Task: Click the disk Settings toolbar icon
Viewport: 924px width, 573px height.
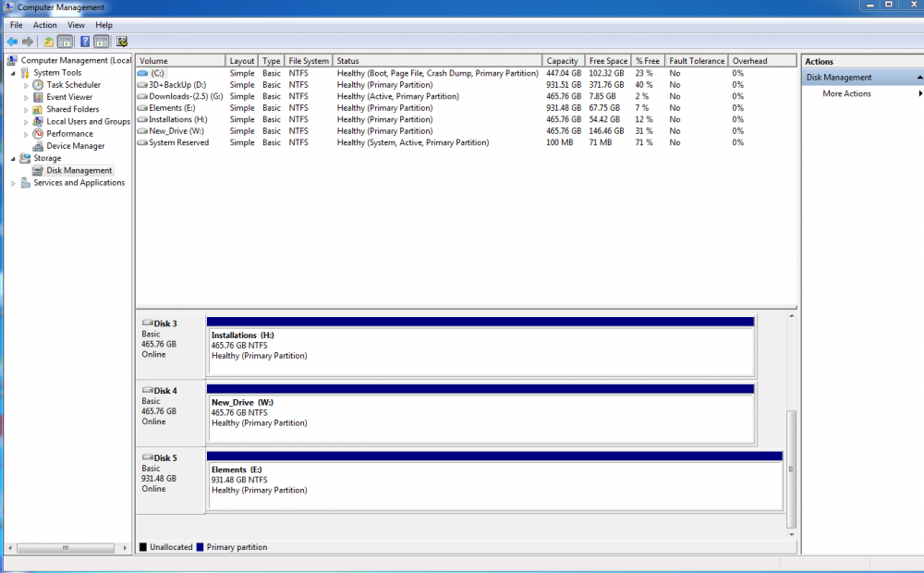Action: 122,42
